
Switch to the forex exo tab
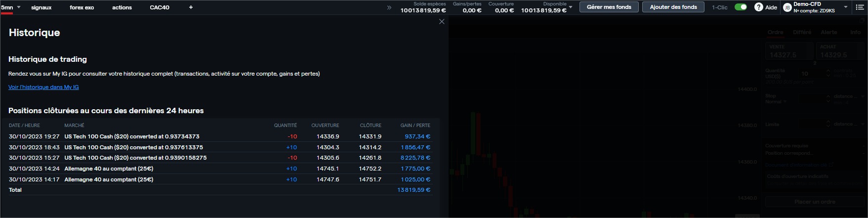(x=82, y=7)
